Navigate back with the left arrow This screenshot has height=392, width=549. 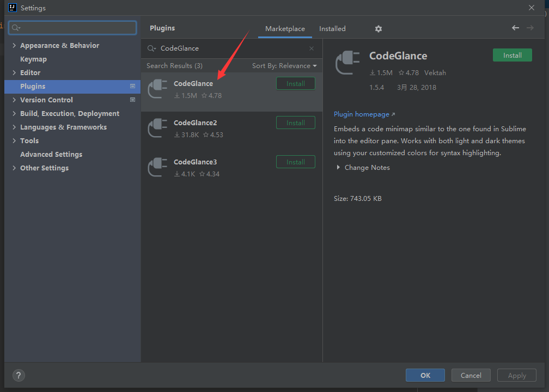point(515,28)
